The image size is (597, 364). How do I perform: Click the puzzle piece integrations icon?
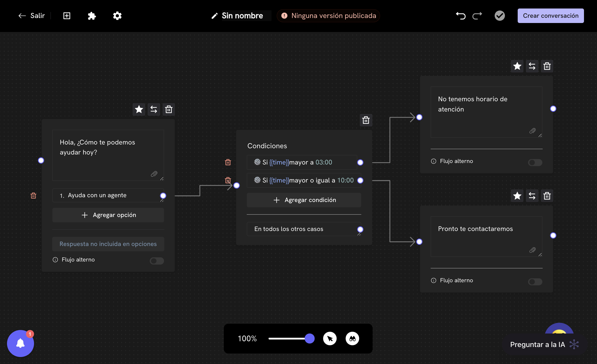[92, 16]
